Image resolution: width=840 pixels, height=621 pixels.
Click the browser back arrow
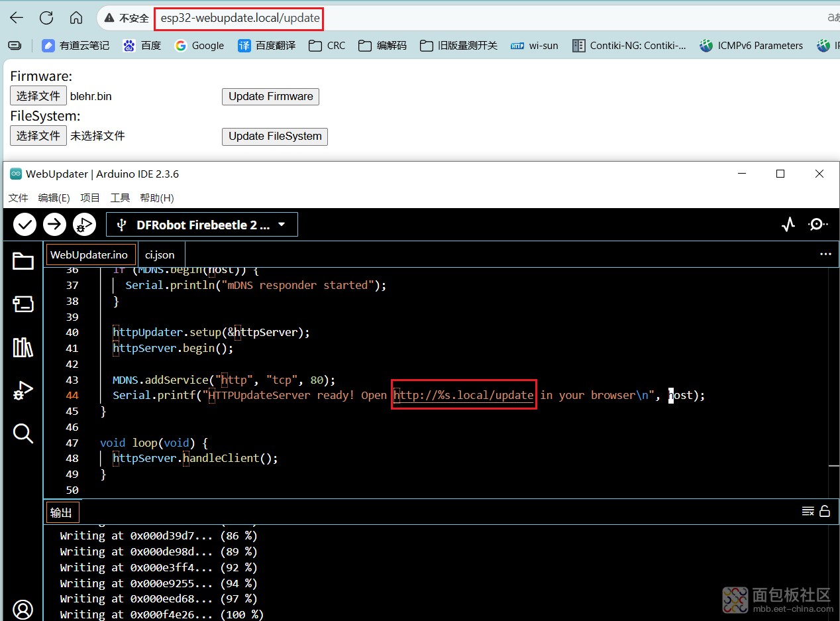pos(17,18)
